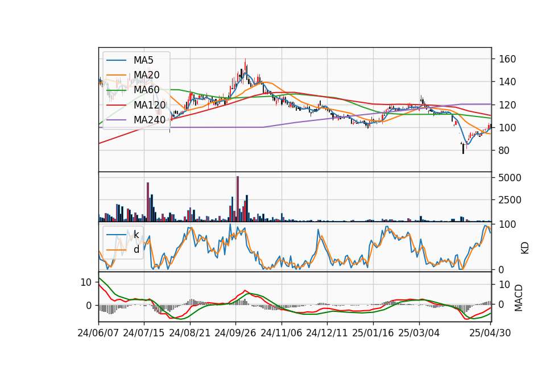Click the date label 24/06/07
The image size is (546, 392).
(x=98, y=333)
